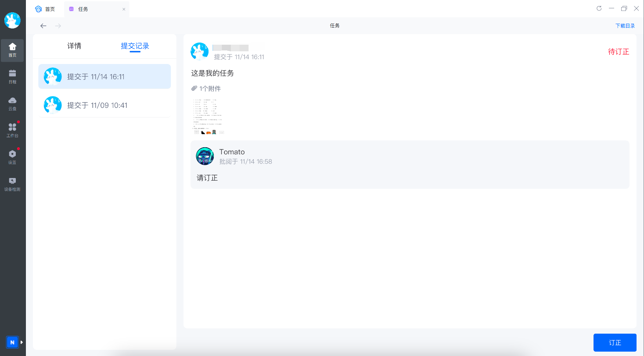
Task: Select the submission 提交于 11/14 16:11 record
Action: pyautogui.click(x=104, y=77)
